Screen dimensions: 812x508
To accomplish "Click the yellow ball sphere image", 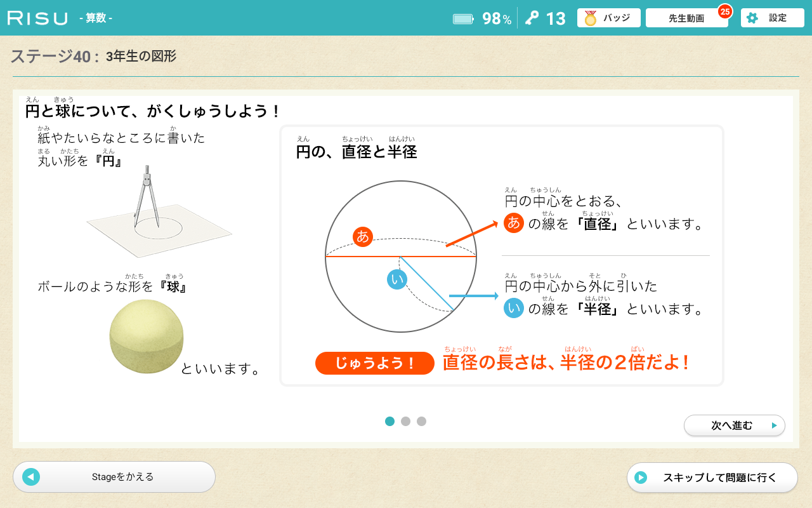I will 147,336.
